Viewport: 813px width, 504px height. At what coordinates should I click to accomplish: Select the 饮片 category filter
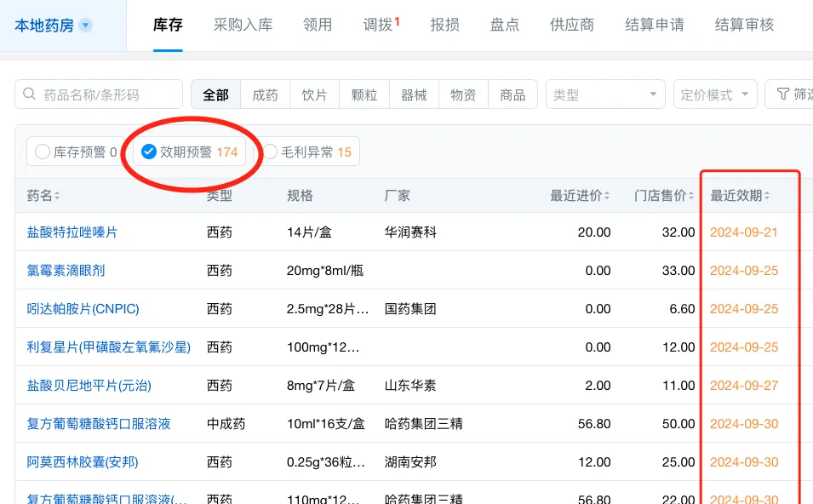(314, 94)
